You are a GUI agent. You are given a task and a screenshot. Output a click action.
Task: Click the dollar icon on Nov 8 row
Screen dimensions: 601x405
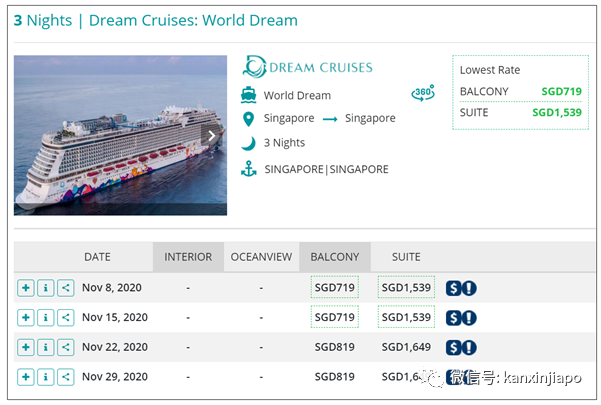coord(454,288)
